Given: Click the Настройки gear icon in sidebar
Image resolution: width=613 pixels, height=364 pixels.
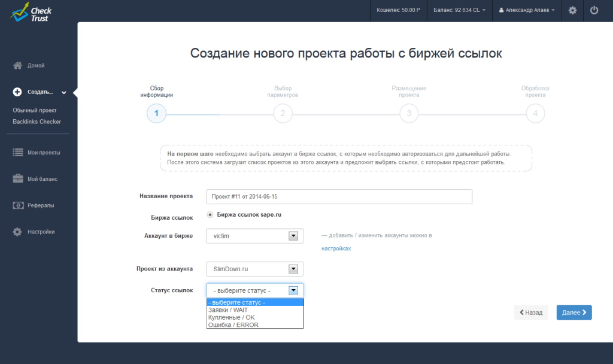Looking at the screenshot, I should 16,231.
